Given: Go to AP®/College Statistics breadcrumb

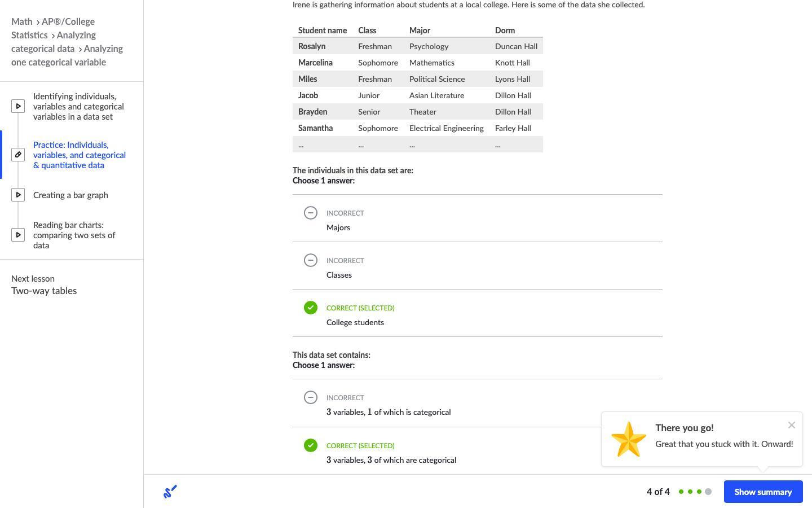Looking at the screenshot, I should (54, 28).
